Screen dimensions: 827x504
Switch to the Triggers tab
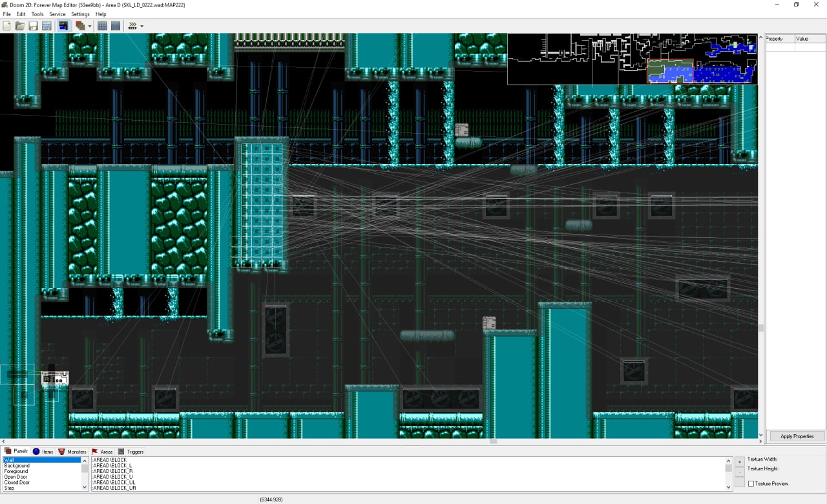pos(131,452)
